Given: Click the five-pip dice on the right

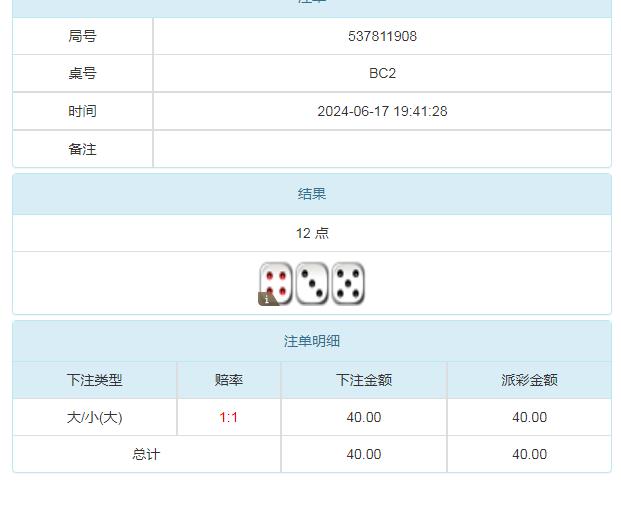Looking at the screenshot, I should pos(348,283).
